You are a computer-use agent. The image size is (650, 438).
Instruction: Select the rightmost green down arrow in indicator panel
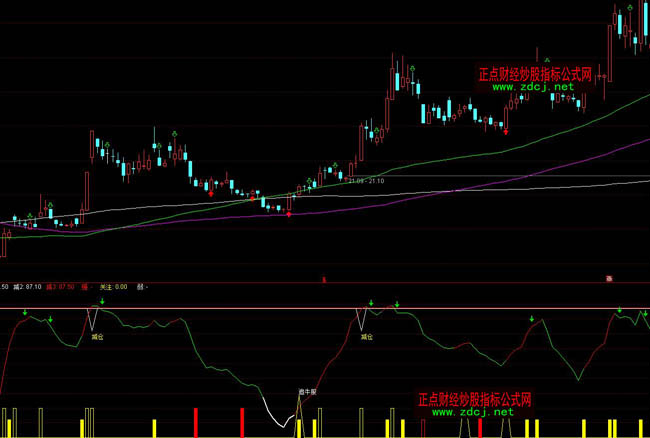pyautogui.click(x=643, y=314)
